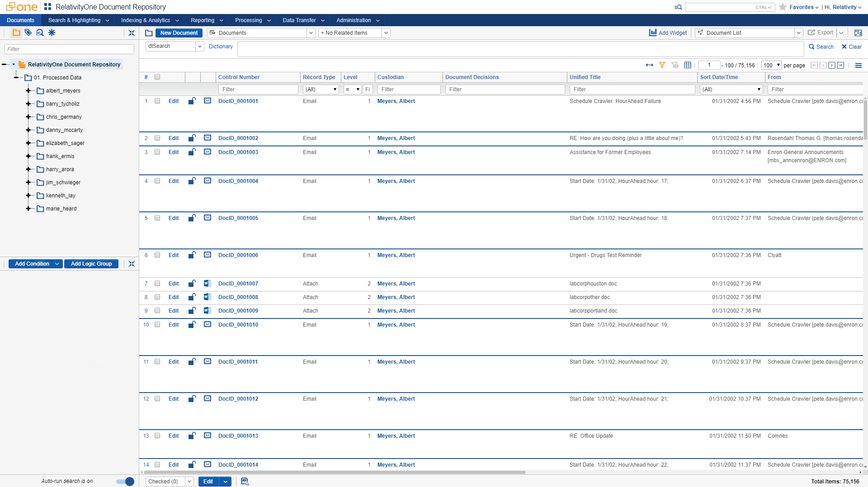The width and height of the screenshot is (868, 487).
Task: Check the box for DocID_0001008
Action: point(157,297)
